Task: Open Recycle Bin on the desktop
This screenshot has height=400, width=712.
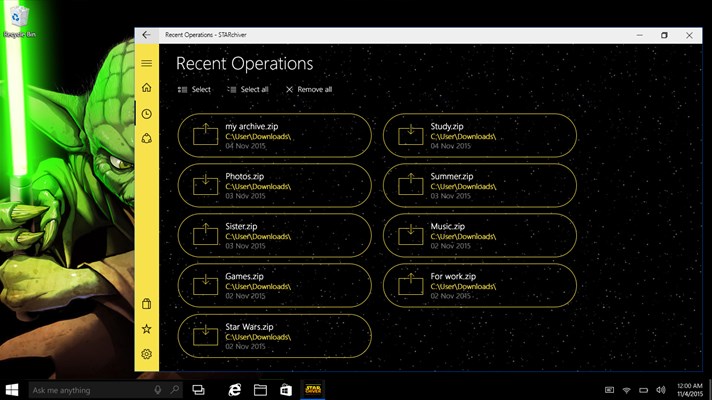Action: click(x=19, y=21)
